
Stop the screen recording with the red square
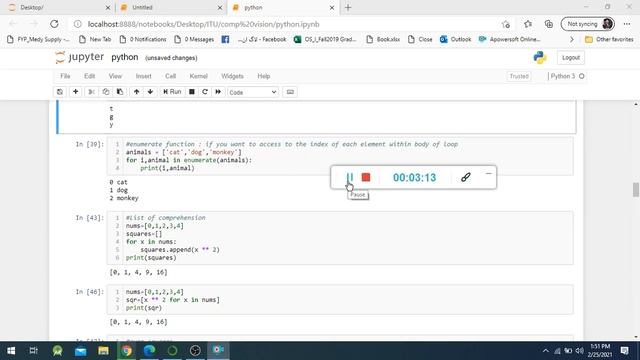point(366,177)
